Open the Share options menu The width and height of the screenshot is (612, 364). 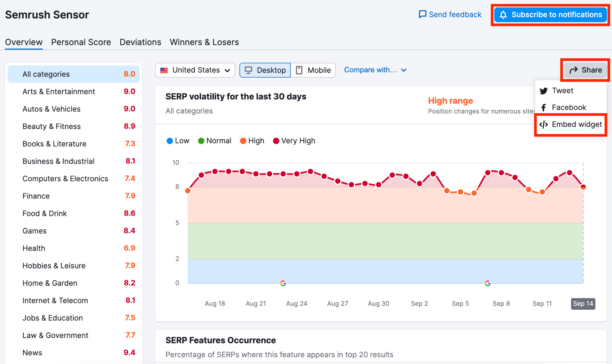(585, 70)
